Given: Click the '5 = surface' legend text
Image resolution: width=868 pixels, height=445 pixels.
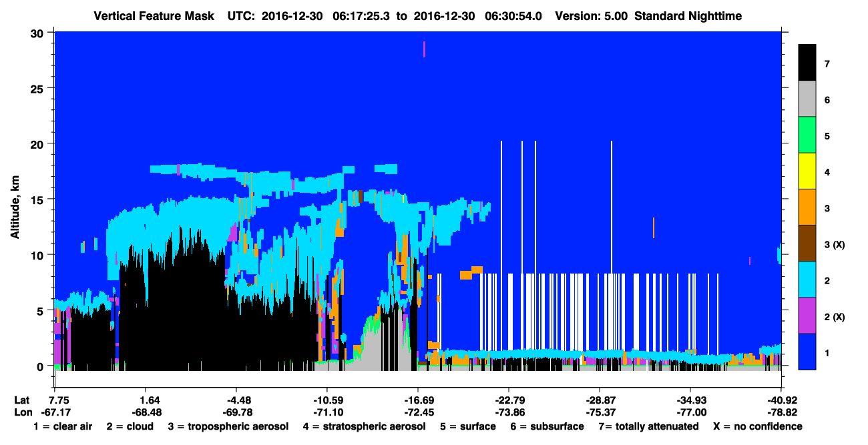Looking at the screenshot, I should [468, 426].
